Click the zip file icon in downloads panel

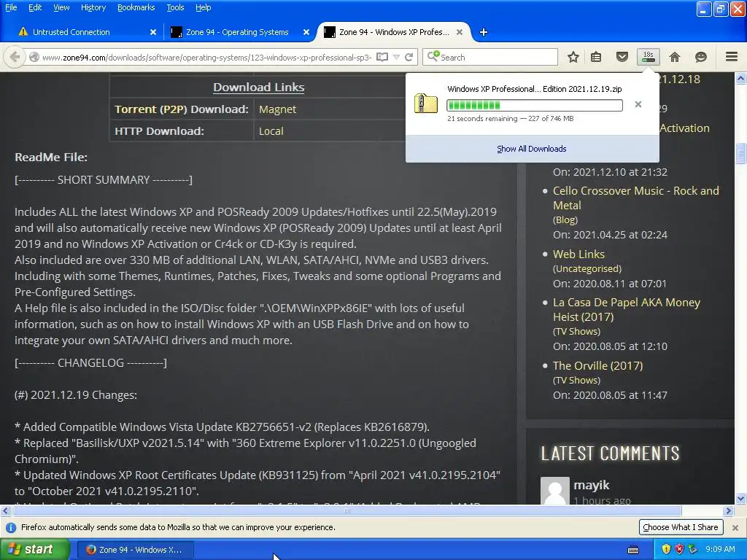(425, 104)
